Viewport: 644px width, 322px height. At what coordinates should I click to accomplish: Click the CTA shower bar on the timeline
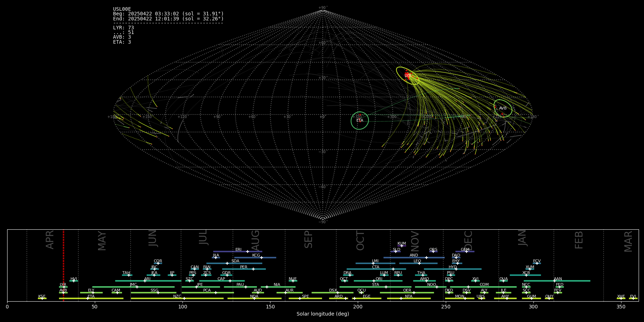point(376,269)
